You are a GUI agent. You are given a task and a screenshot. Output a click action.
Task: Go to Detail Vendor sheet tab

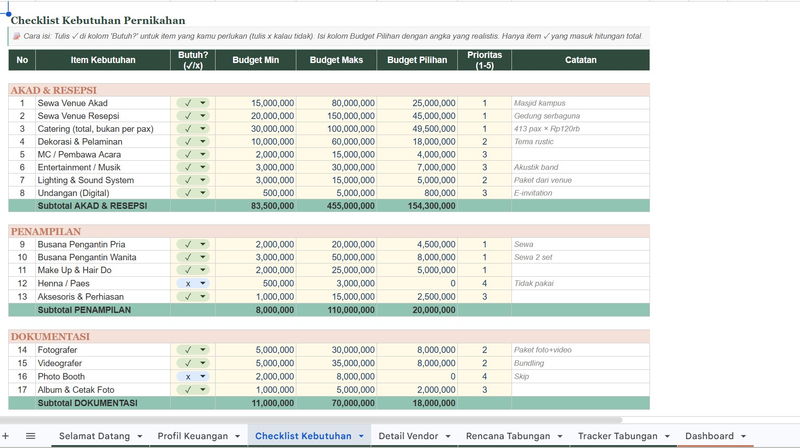click(408, 436)
